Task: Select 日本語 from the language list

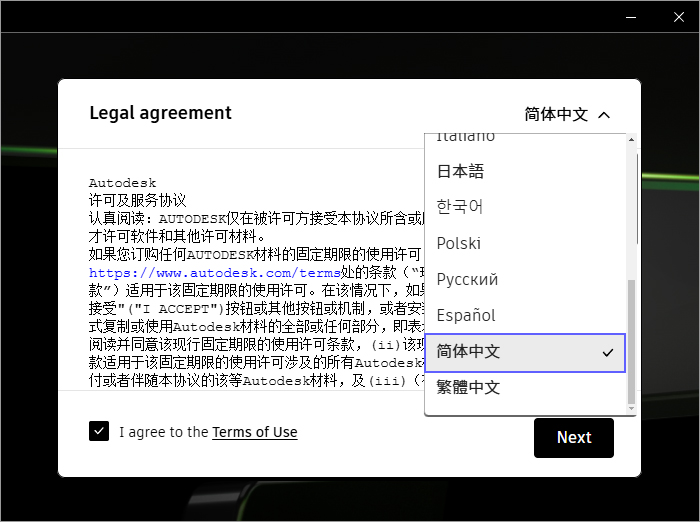Action: coord(525,171)
